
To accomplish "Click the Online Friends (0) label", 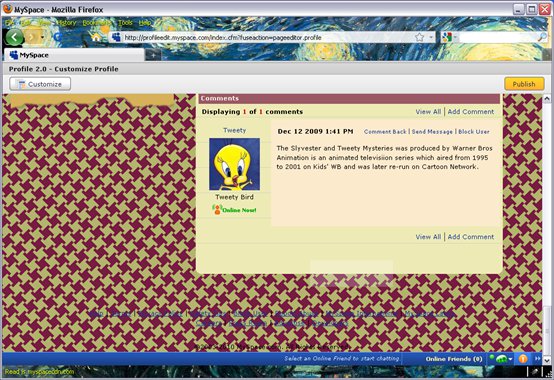I will pyautogui.click(x=454, y=359).
